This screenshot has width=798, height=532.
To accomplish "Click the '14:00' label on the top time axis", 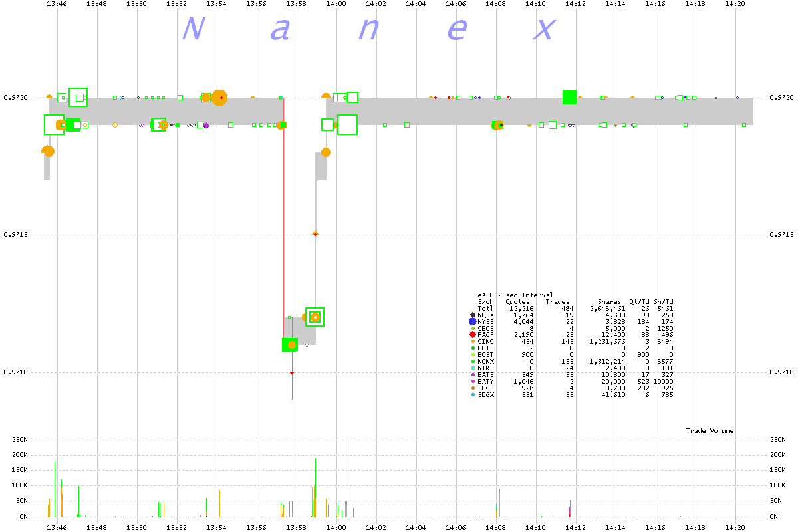I will point(336,3).
